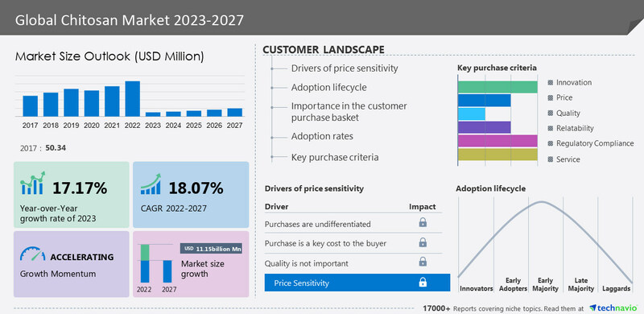Viewport: 644px width, 314px height.
Task: Click the Laggards lifecycle stage label
Action: (x=616, y=288)
